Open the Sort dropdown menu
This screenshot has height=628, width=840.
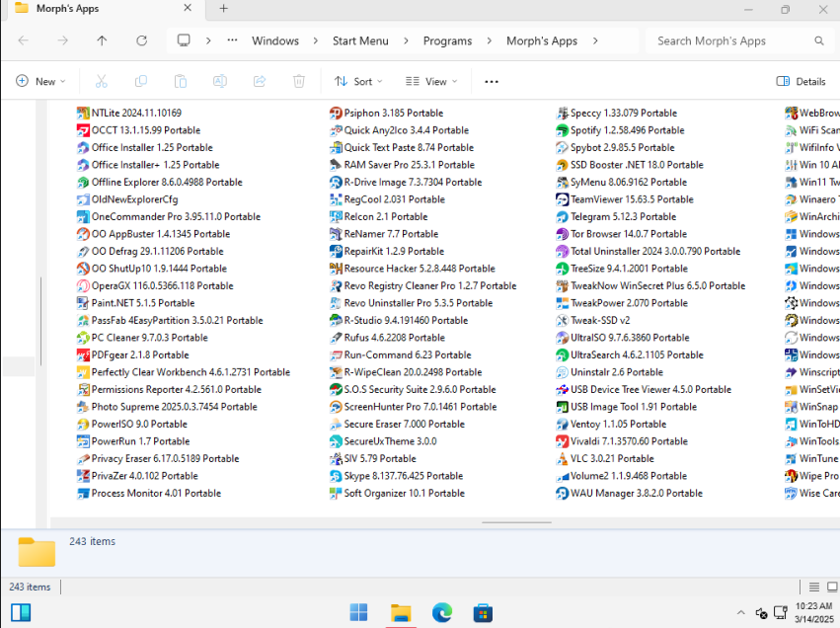click(x=358, y=81)
